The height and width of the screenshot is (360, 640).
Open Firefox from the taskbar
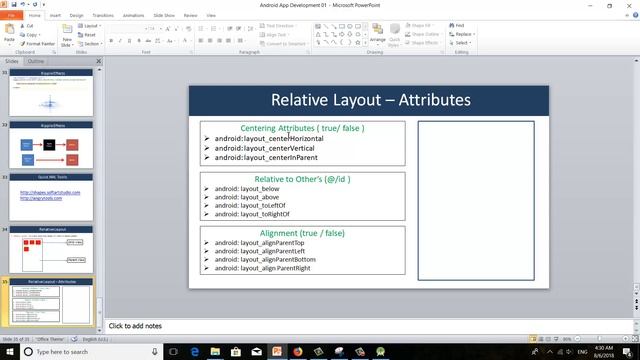coord(298,351)
